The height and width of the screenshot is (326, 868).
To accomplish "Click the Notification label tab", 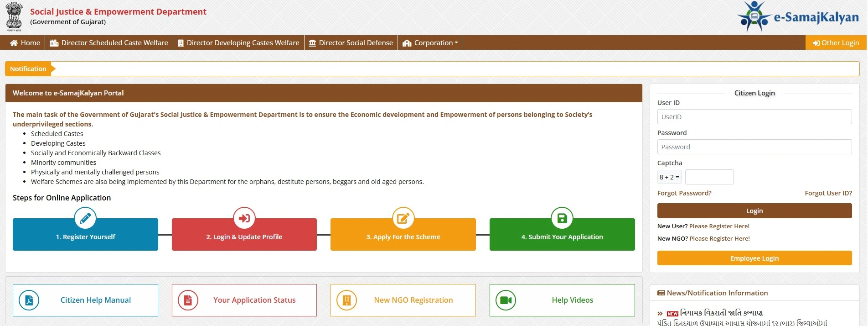I will (x=28, y=69).
